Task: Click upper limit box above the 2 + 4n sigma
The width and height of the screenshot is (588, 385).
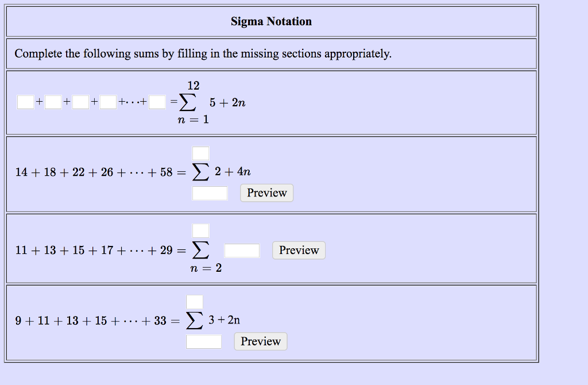Action: (200, 153)
